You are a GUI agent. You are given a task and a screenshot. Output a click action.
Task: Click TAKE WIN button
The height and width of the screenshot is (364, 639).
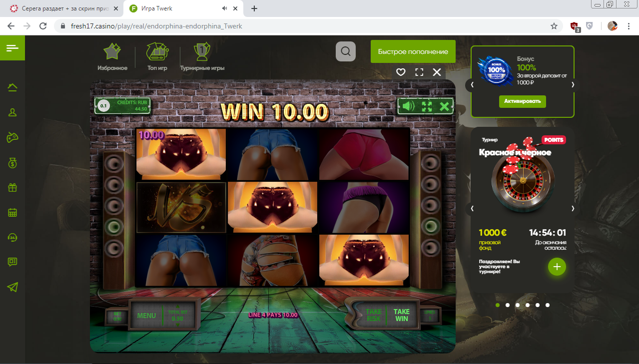pos(402,315)
